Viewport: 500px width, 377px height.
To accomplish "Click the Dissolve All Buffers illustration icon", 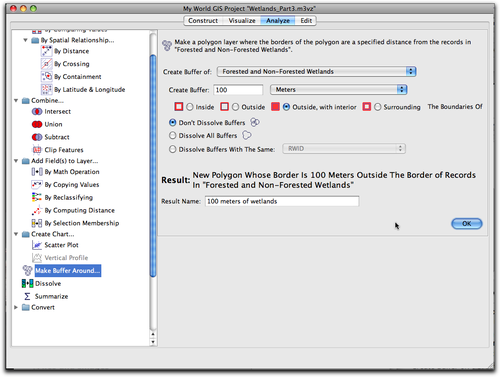I will (x=247, y=135).
